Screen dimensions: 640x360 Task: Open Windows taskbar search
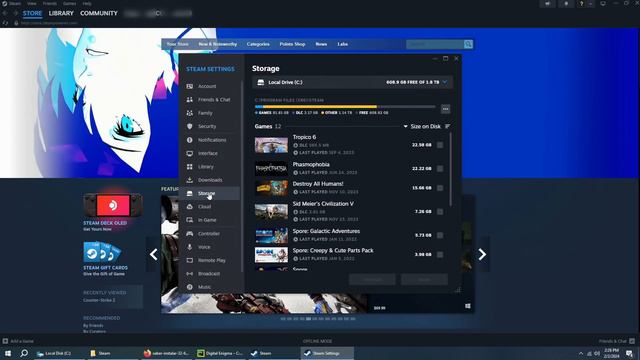click(24, 353)
